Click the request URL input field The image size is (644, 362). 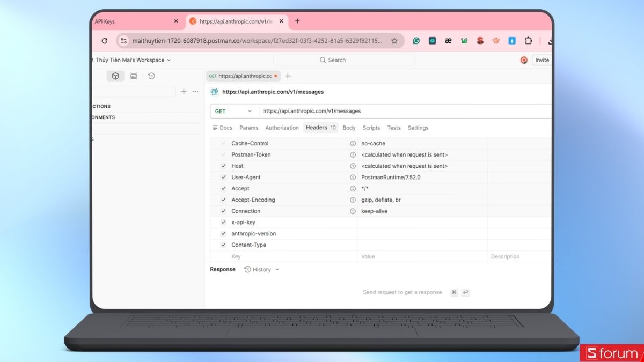coord(406,111)
